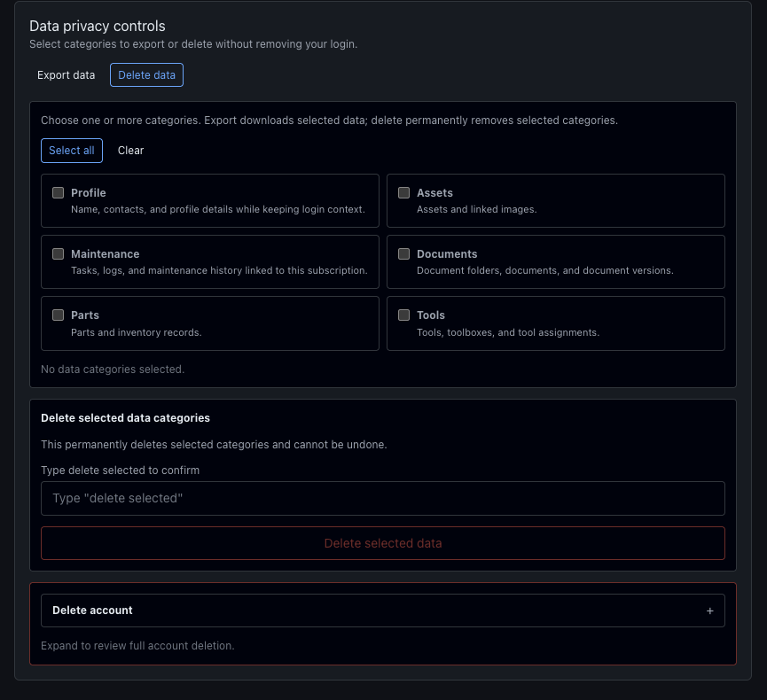Screen dimensions: 767x700
Task: Click 'Delete selected data categories' heading
Action: pyautogui.click(x=126, y=418)
